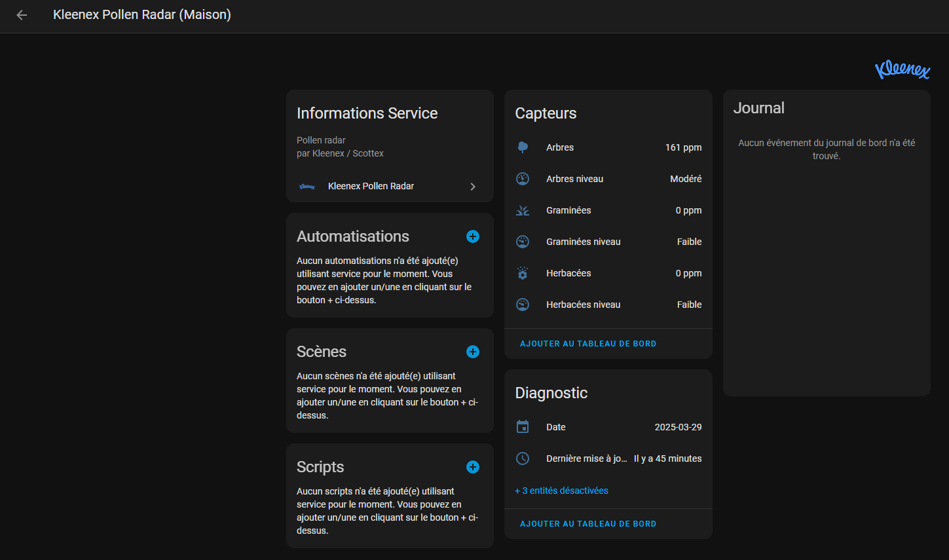Add a new script with plus icon
The image size is (949, 560).
[x=473, y=467]
